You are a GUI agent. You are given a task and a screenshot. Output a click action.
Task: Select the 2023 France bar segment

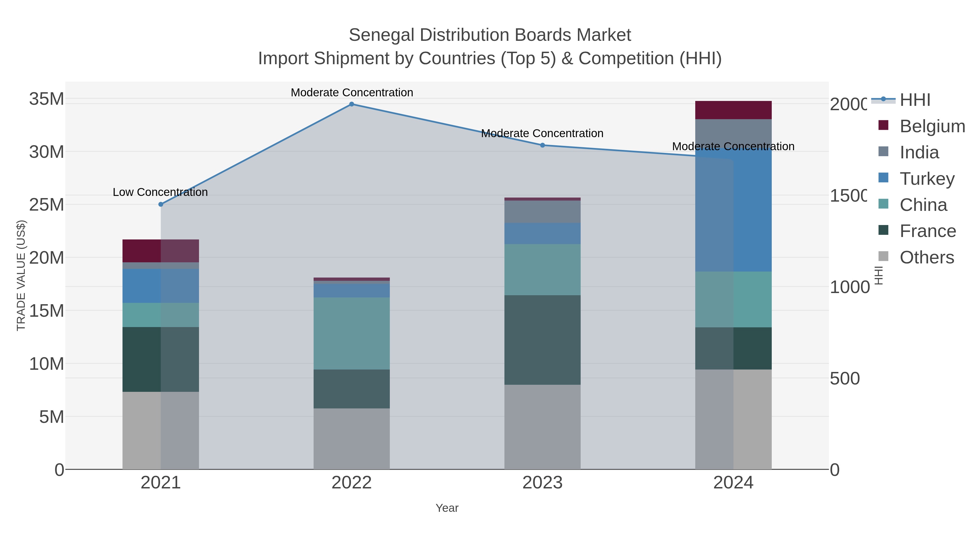pos(543,340)
